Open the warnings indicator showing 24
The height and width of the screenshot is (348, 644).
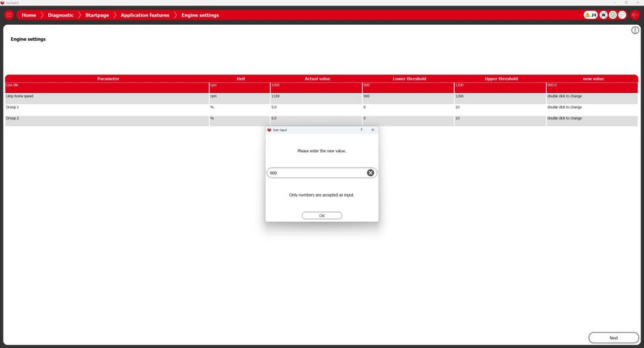click(x=590, y=15)
